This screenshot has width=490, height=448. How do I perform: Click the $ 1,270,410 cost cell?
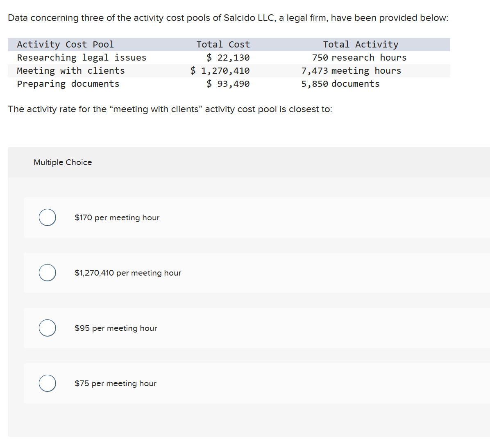[x=220, y=71]
